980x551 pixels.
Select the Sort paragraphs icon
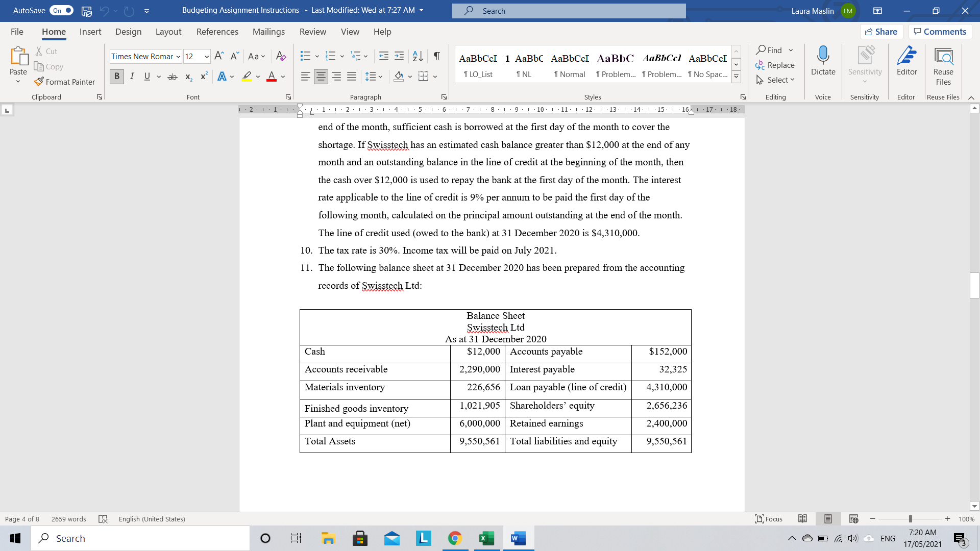(418, 56)
